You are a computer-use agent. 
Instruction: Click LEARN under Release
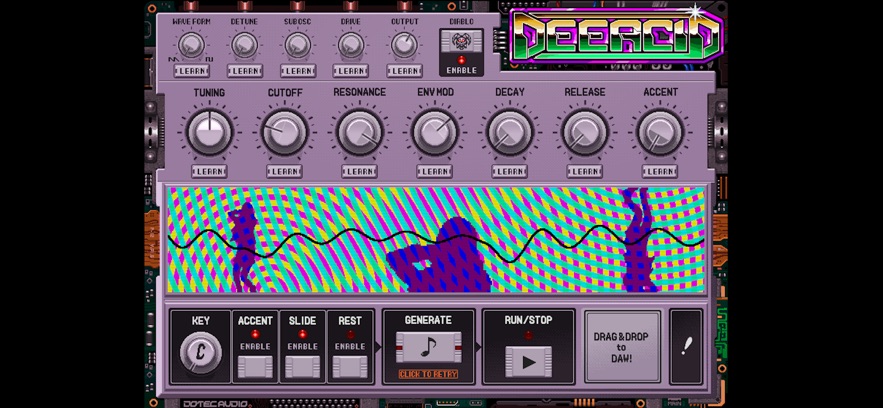pos(585,171)
